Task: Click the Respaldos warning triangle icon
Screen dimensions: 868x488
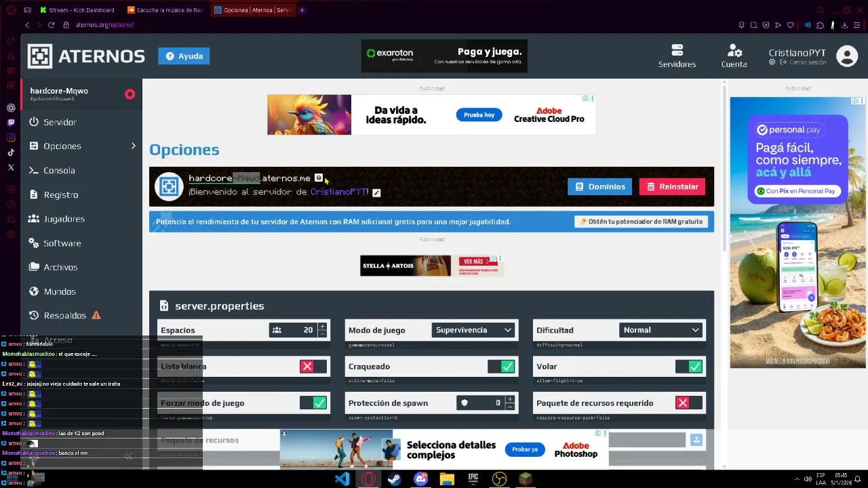Action: (96, 315)
